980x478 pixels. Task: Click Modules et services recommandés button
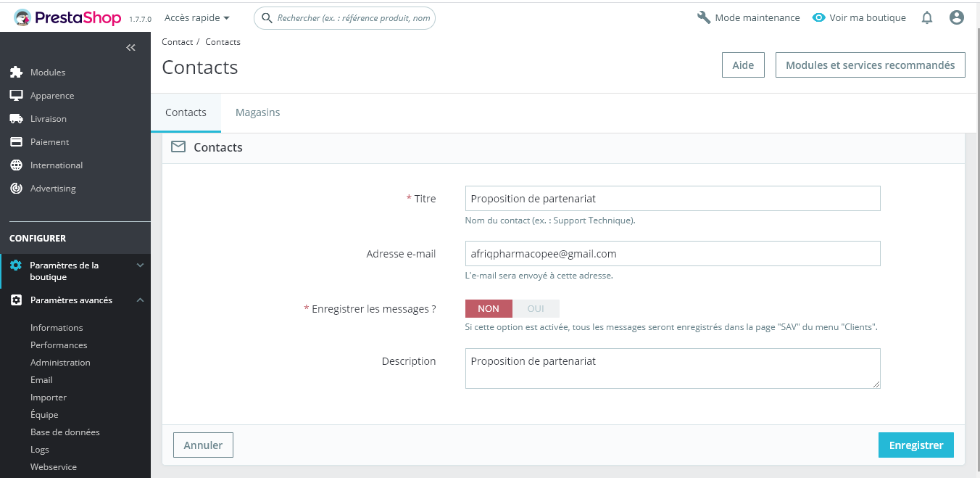tap(871, 65)
